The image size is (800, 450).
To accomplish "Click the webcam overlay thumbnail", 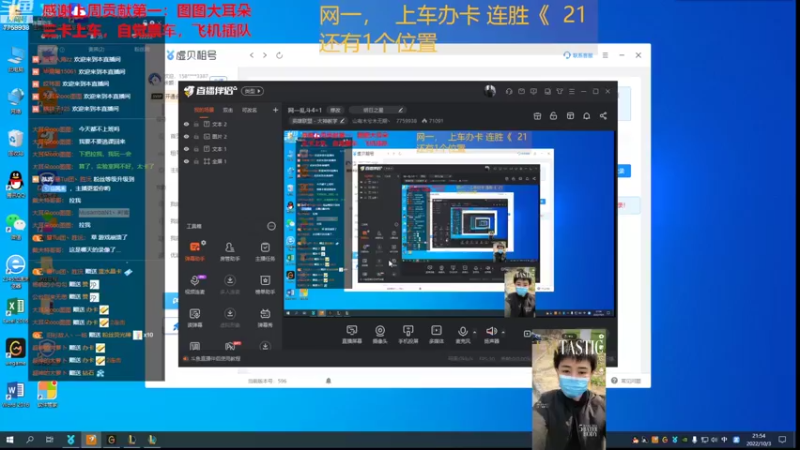I will click(569, 389).
